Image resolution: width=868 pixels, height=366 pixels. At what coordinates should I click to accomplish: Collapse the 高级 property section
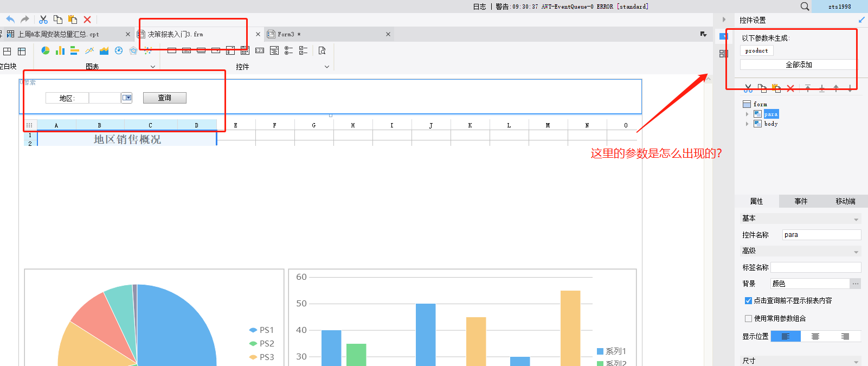(856, 252)
